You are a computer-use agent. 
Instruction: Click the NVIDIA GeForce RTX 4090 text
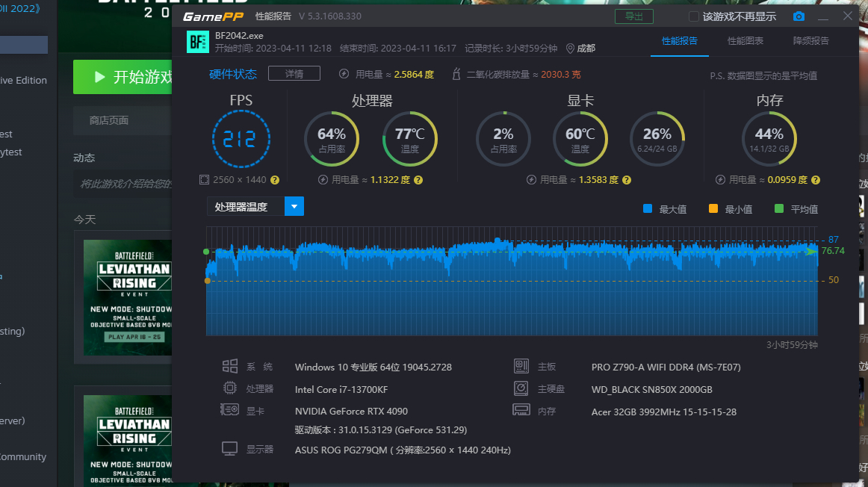(x=351, y=411)
